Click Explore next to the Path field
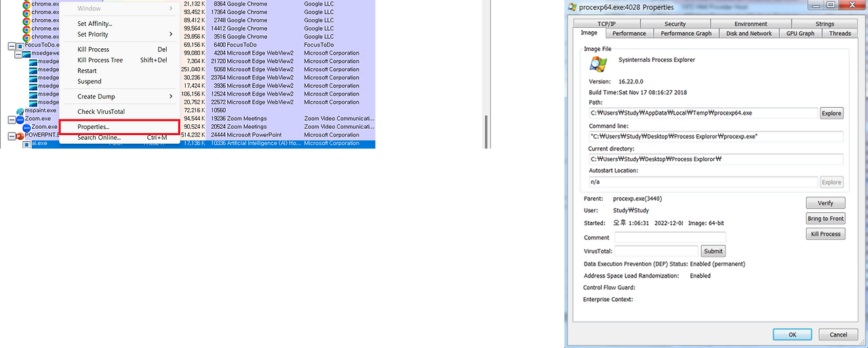Image resolution: width=868 pixels, height=348 pixels. (x=831, y=113)
